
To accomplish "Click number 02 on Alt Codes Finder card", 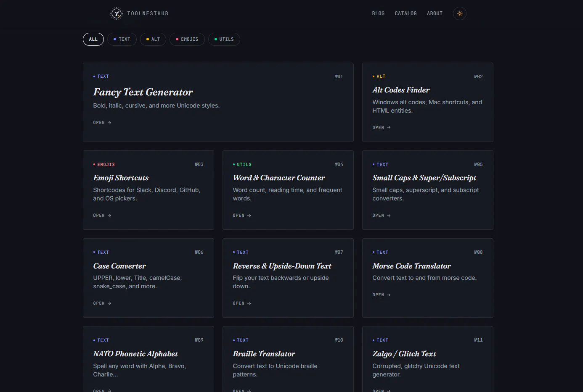I will click(479, 76).
